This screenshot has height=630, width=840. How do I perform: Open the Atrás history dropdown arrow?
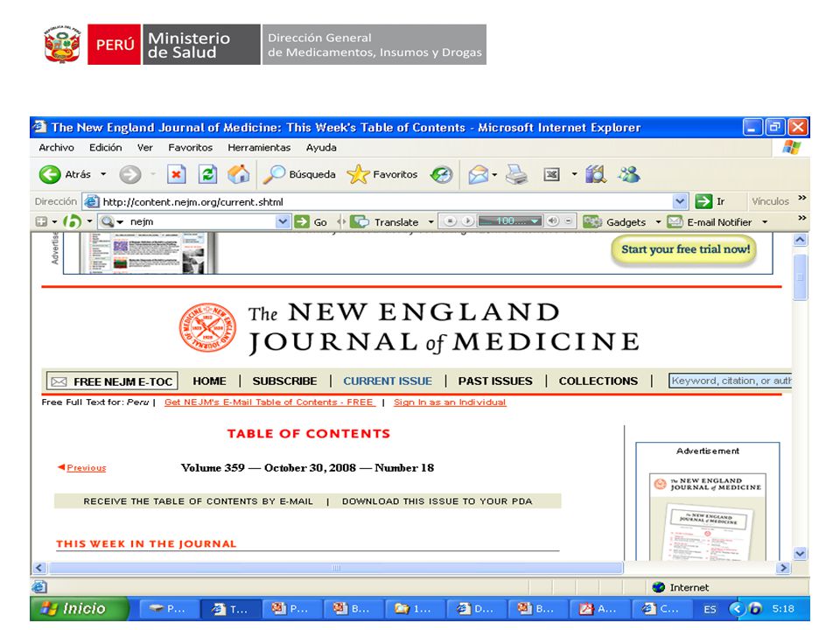[103, 175]
